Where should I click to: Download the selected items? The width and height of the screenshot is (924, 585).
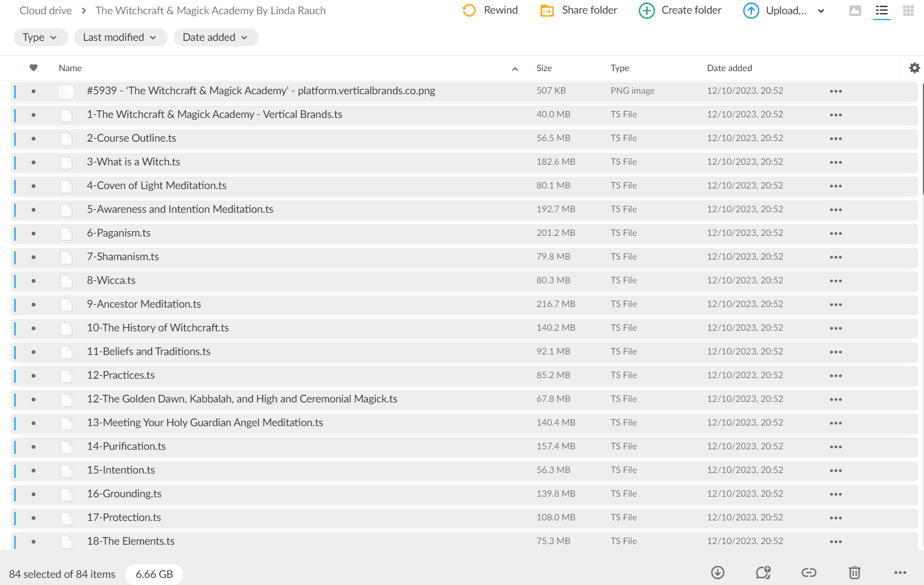tap(718, 573)
